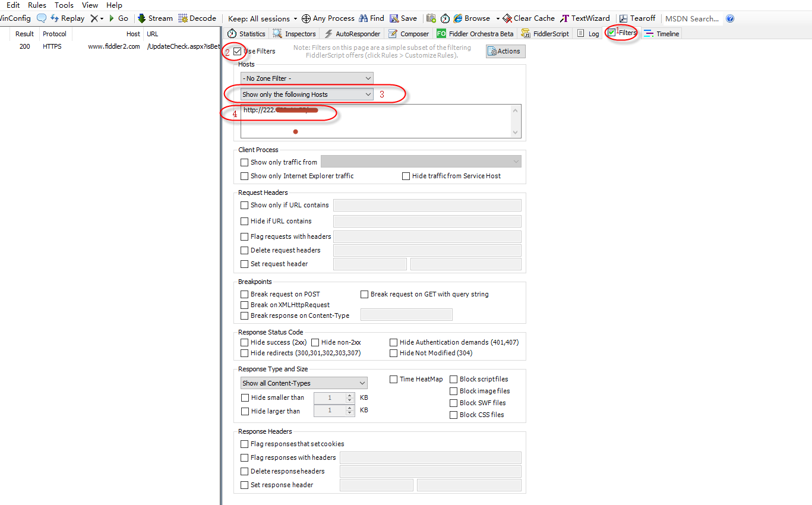The width and height of the screenshot is (812, 505).
Task: Click the blue help question icon
Action: click(730, 18)
